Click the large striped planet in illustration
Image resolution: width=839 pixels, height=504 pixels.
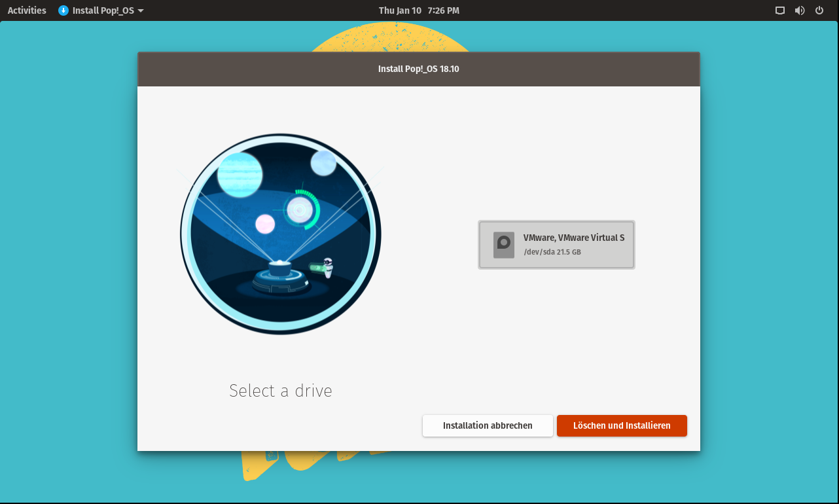click(x=240, y=174)
